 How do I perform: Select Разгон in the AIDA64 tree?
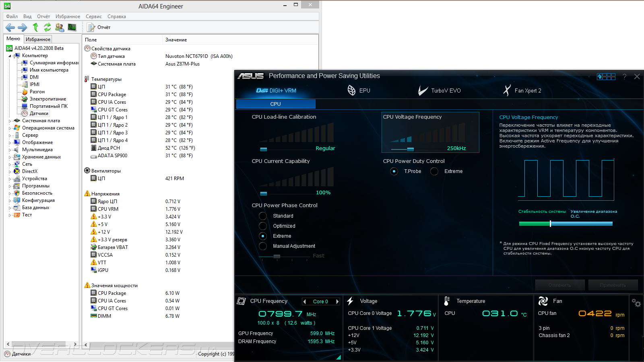(37, 92)
